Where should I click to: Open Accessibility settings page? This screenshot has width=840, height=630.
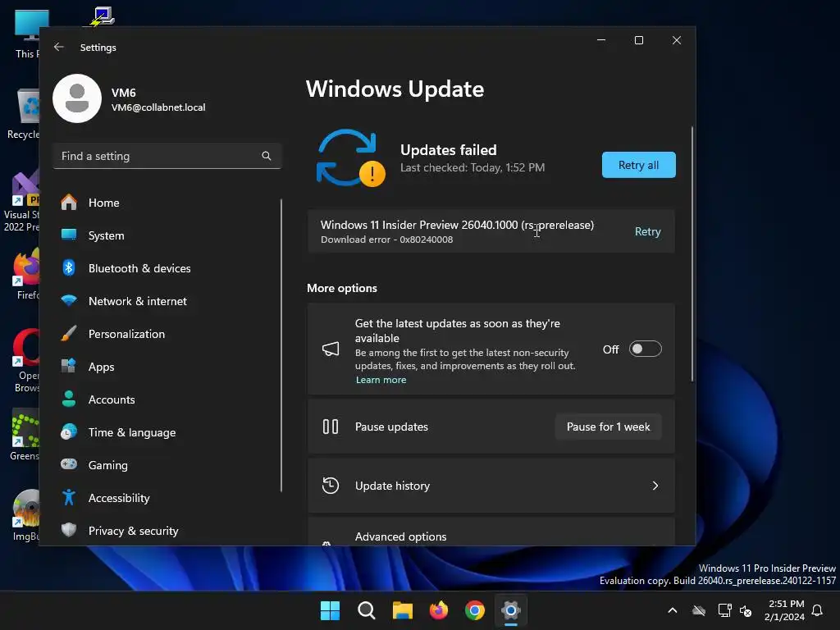pos(167,498)
